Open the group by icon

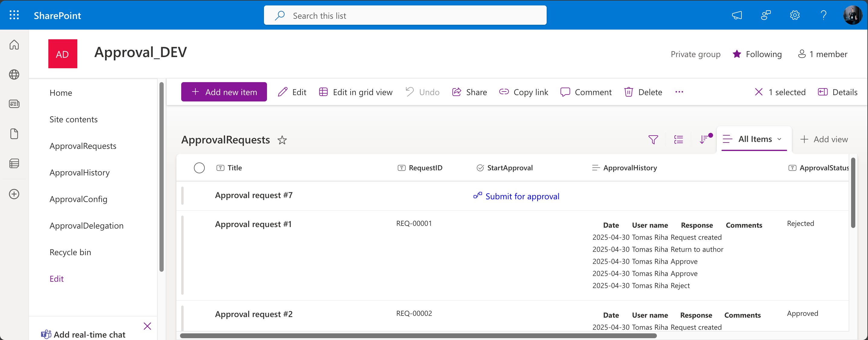point(678,140)
